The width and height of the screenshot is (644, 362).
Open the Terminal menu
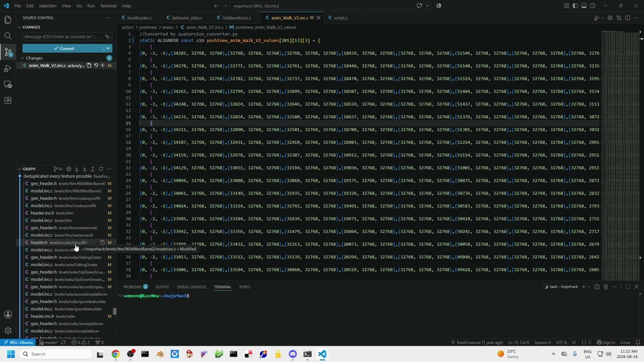click(108, 6)
